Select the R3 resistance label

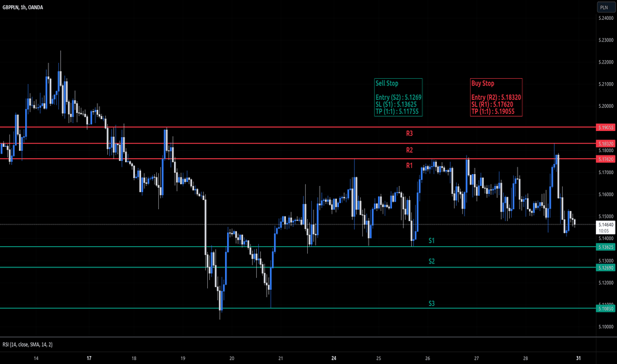[x=409, y=134]
